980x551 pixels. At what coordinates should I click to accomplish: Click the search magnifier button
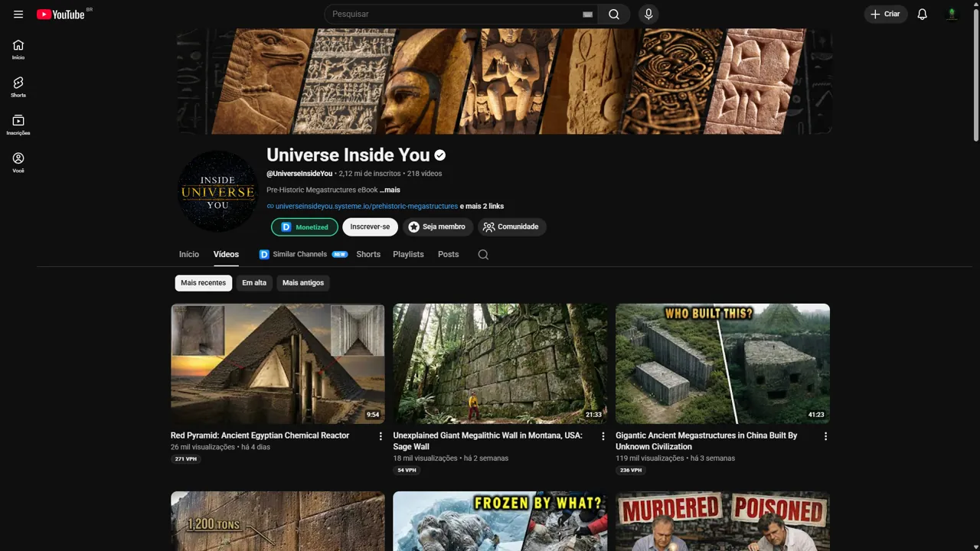[614, 14]
